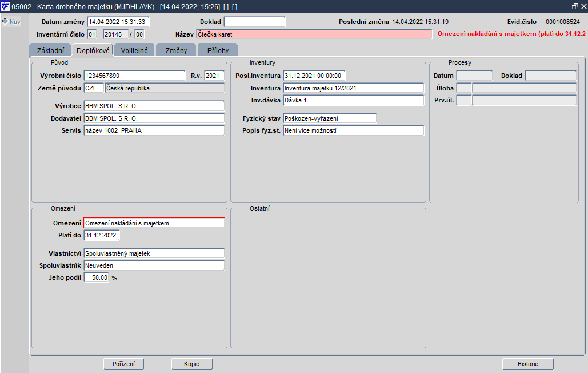The width and height of the screenshot is (588, 373).
Task: Open the Historie button
Action: (527, 364)
